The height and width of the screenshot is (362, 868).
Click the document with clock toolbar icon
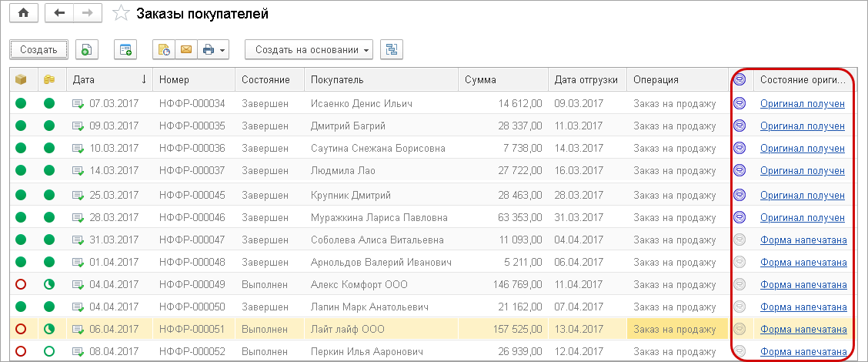click(164, 50)
